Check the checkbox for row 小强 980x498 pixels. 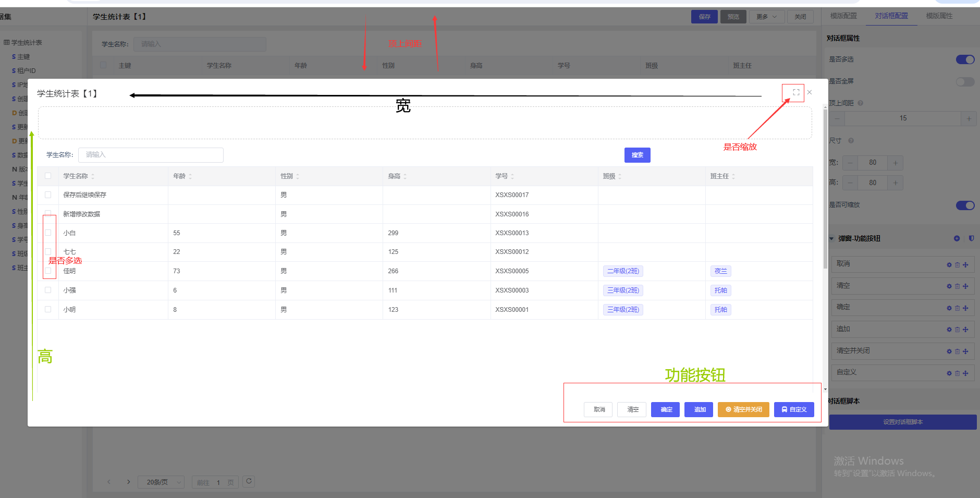point(48,290)
